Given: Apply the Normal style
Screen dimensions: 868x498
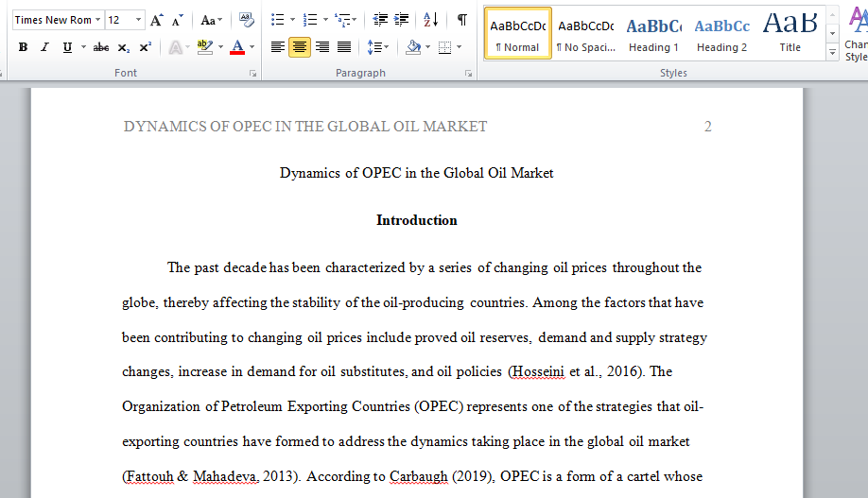Looking at the screenshot, I should 517,33.
